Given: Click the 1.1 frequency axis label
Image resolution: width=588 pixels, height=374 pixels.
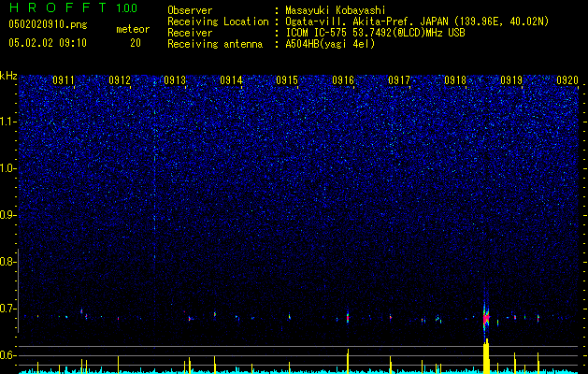Looking at the screenshot, I should point(7,122).
